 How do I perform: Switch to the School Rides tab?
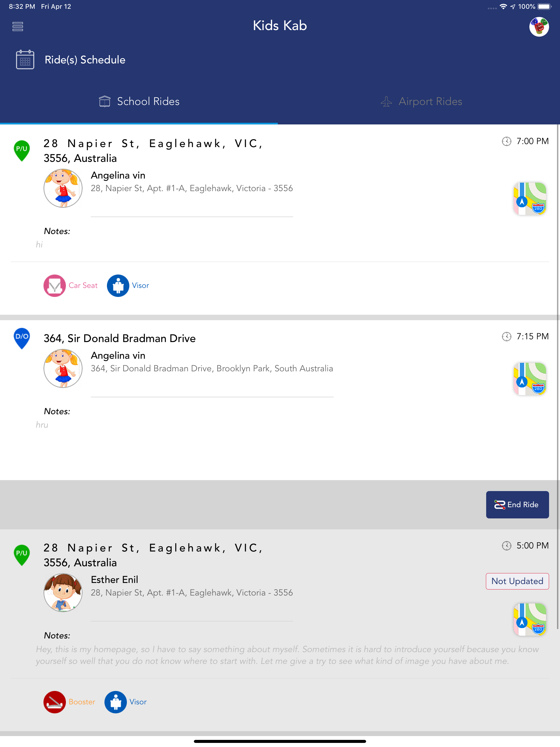[139, 101]
